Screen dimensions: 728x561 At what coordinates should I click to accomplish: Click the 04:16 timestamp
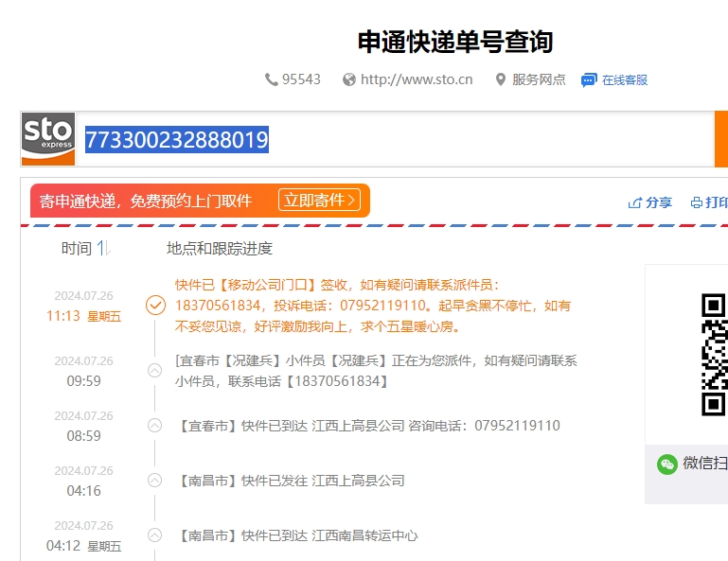pyautogui.click(x=83, y=490)
